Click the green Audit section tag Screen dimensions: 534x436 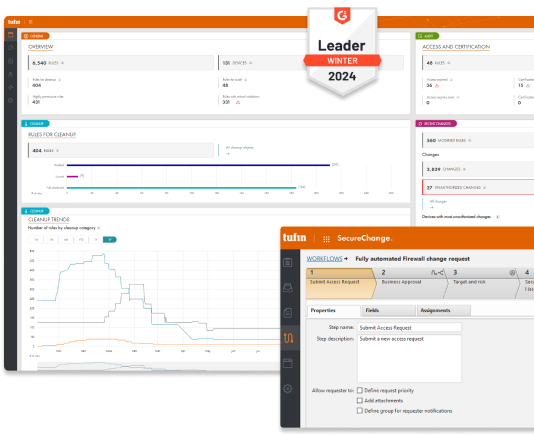coord(427,36)
